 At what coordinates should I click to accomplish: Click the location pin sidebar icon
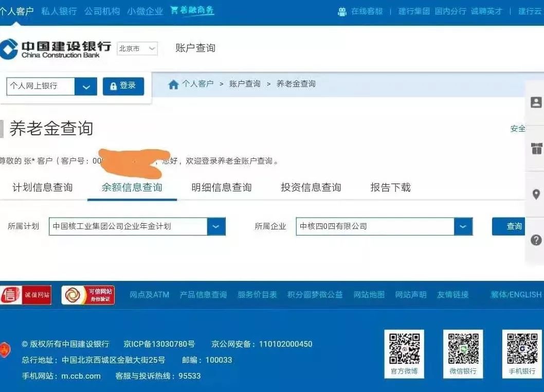pyautogui.click(x=536, y=194)
